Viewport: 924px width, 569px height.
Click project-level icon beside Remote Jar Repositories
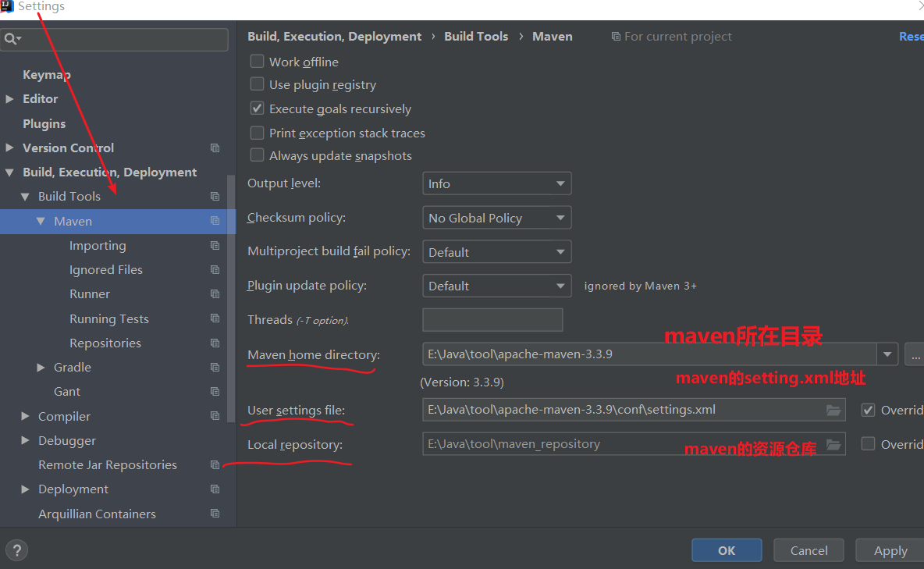coord(215,465)
